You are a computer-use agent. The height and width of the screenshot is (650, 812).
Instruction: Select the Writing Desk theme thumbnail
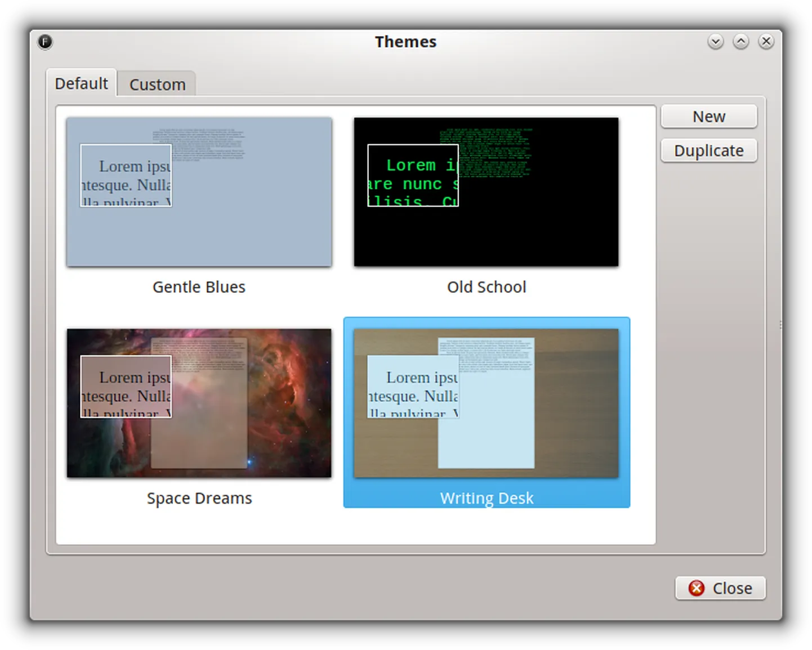[487, 404]
